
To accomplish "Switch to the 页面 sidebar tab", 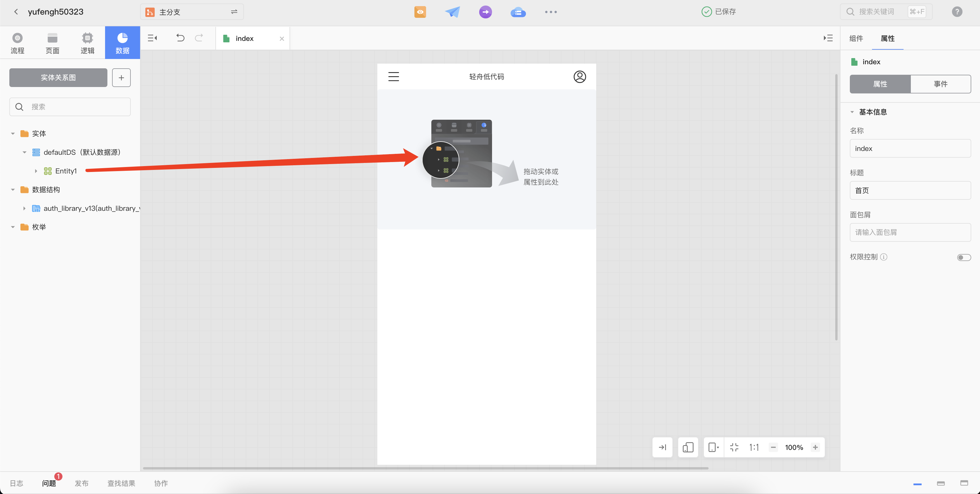I will tap(53, 43).
